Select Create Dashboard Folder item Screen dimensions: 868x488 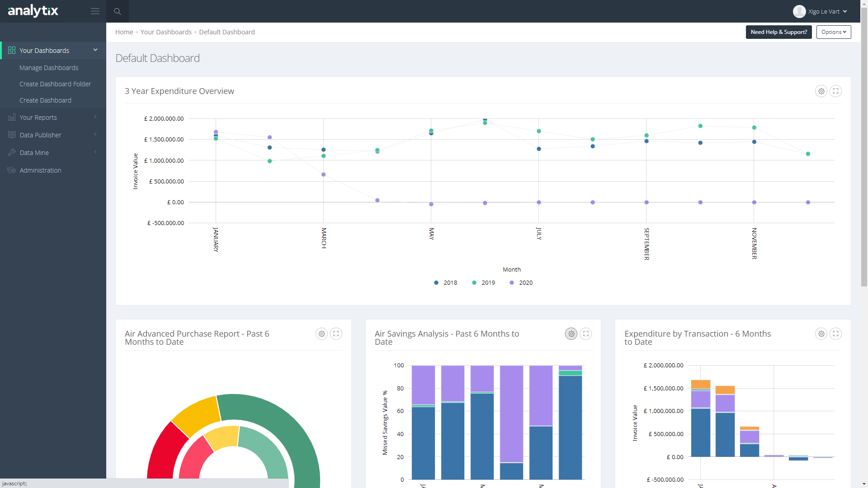55,84
